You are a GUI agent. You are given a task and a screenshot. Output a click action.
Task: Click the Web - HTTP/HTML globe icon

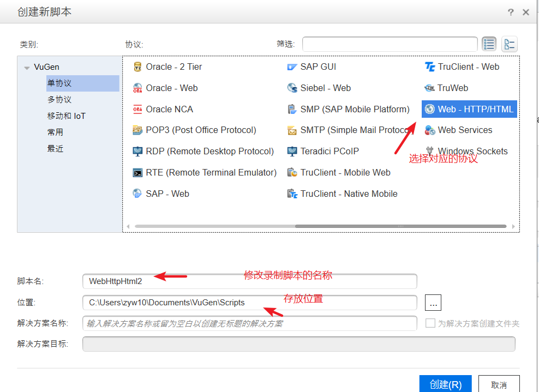[430, 109]
